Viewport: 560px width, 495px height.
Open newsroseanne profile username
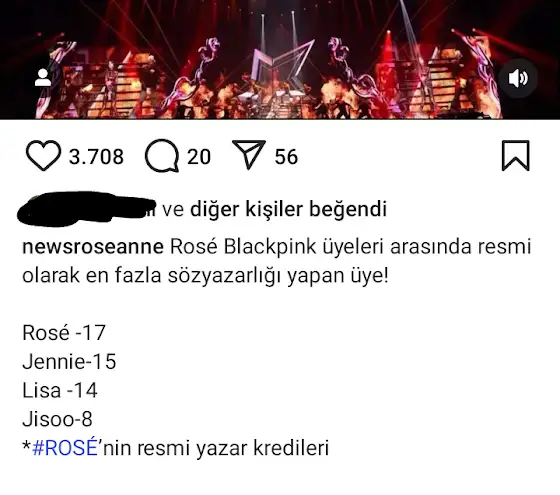(x=93, y=247)
